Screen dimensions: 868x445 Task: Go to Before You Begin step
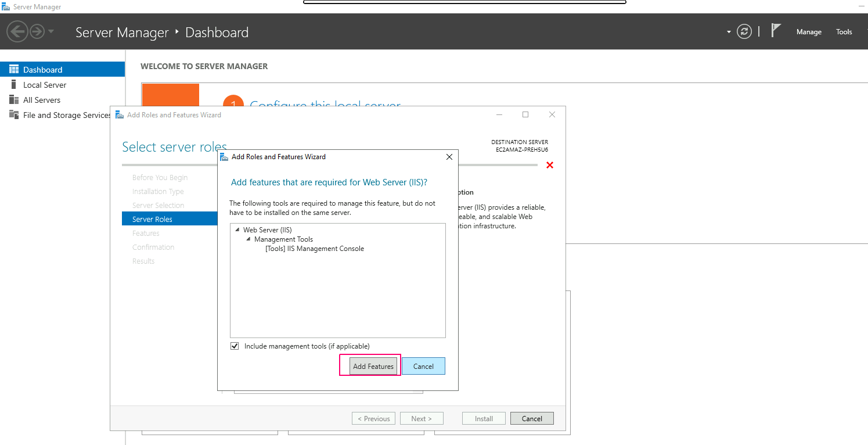160,178
